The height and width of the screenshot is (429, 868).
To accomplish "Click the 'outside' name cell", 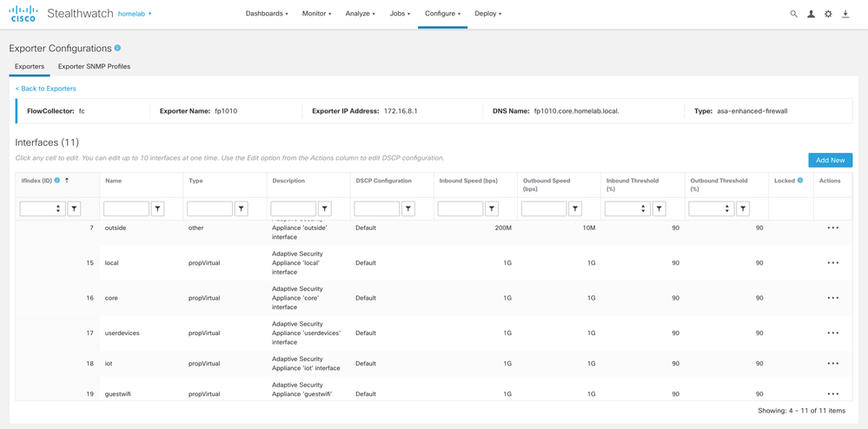I will 116,228.
